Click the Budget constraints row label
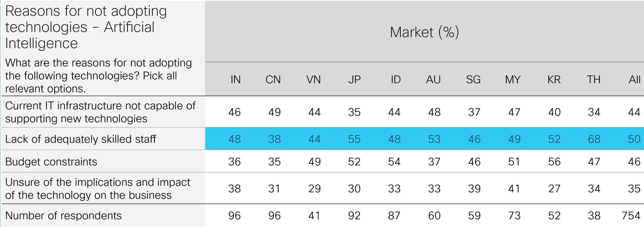644x227 pixels. click(51, 162)
